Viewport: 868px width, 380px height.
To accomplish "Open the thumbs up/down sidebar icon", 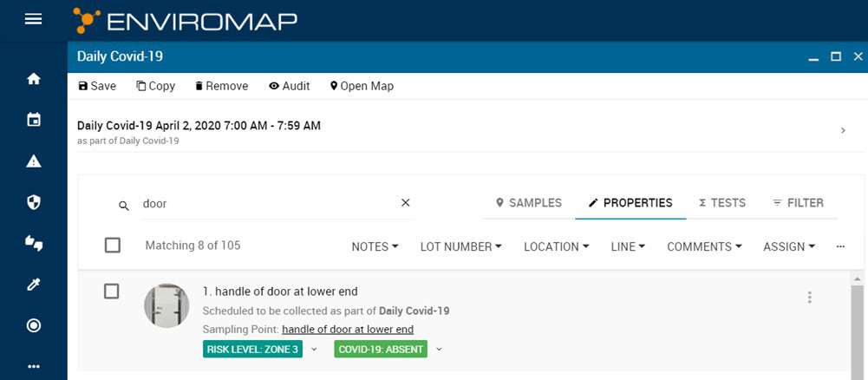I will 34,243.
